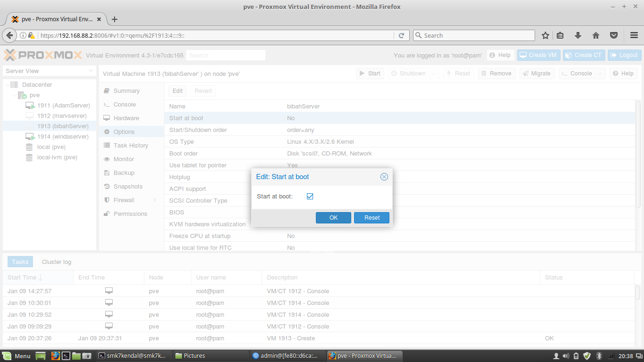Click Migrate in the VM toolbar

pos(537,74)
